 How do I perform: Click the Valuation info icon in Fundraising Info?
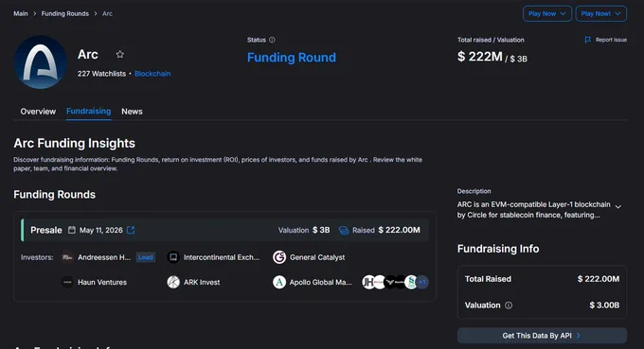click(x=509, y=305)
